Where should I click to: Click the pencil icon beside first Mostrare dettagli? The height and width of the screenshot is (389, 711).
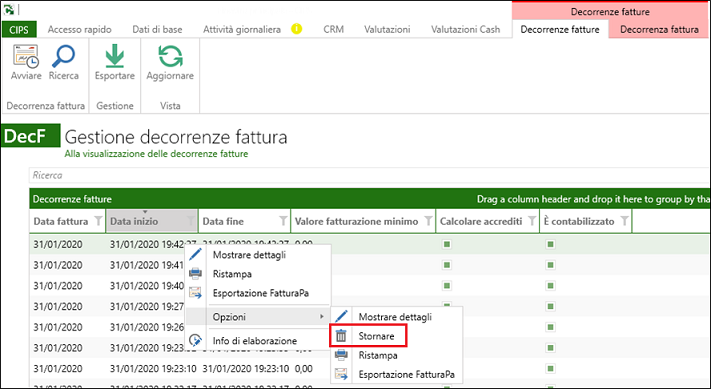(x=195, y=254)
